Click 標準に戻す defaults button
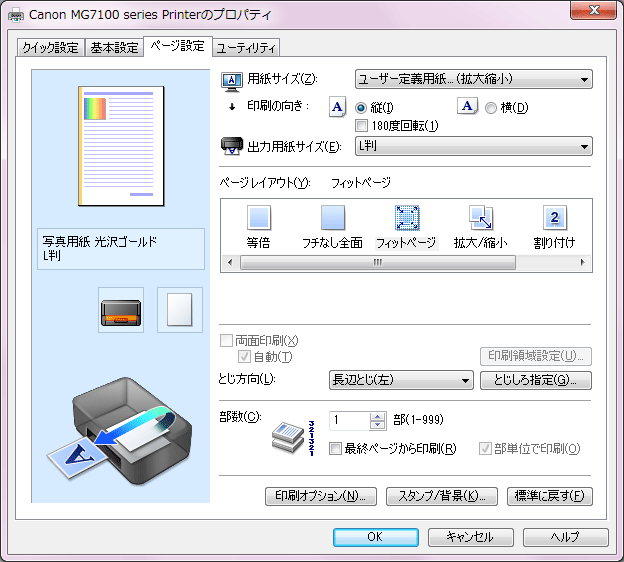This screenshot has width=624, height=562. tap(550, 496)
